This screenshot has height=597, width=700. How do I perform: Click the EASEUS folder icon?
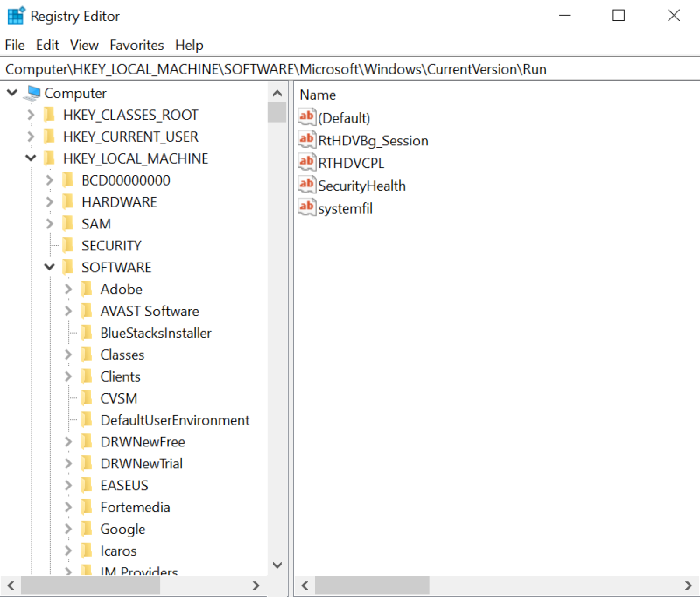point(87,485)
